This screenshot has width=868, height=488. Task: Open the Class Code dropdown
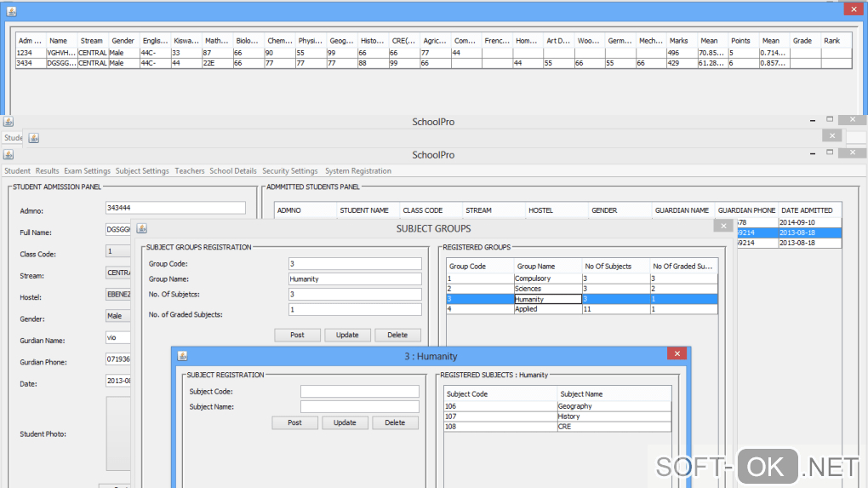[x=118, y=251]
